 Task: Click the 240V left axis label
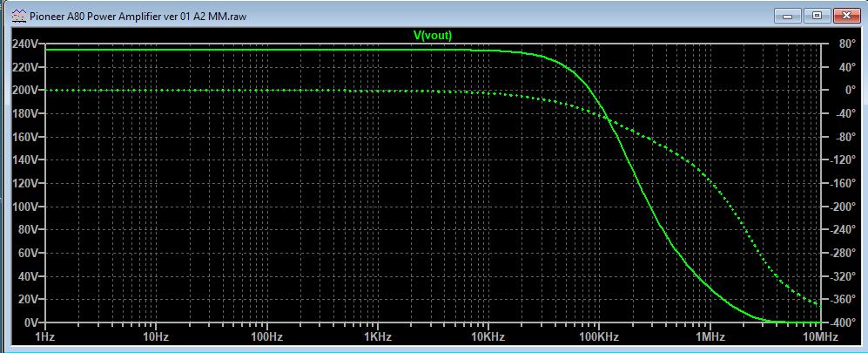pyautogui.click(x=25, y=44)
